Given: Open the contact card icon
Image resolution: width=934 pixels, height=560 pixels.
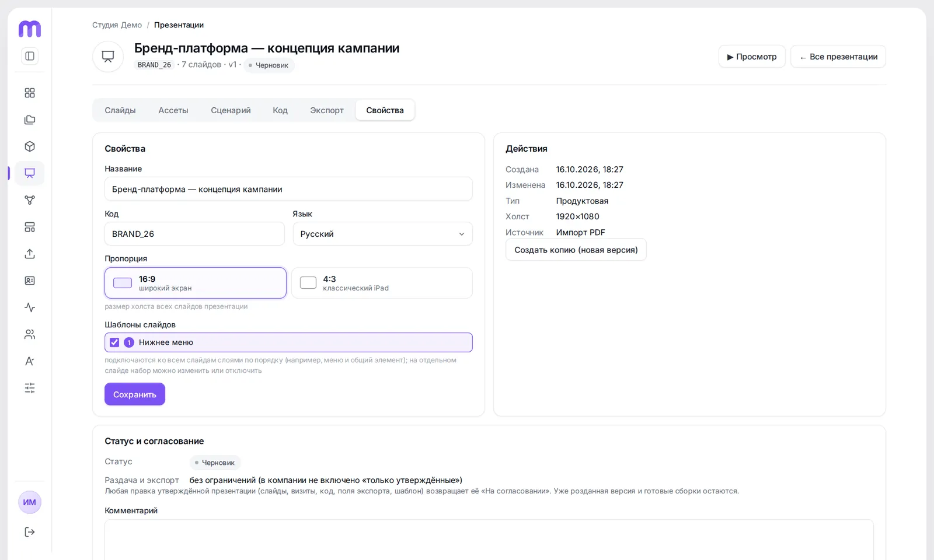Looking at the screenshot, I should (x=30, y=281).
